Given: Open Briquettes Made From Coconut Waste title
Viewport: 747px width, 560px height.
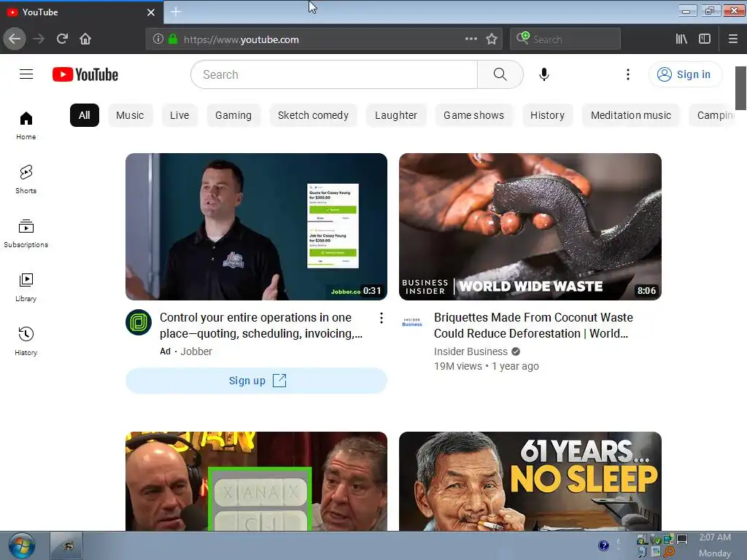Looking at the screenshot, I should click(533, 325).
